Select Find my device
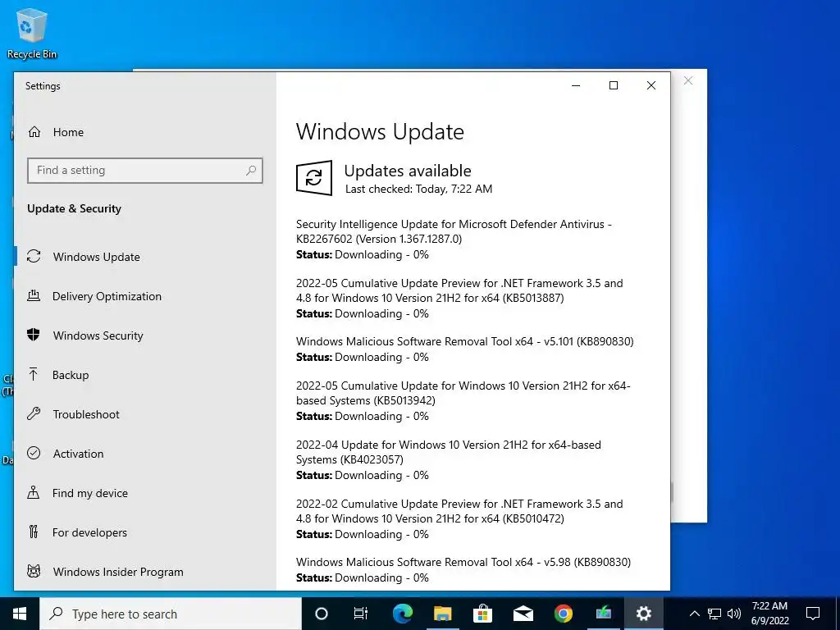The height and width of the screenshot is (630, 840). (90, 493)
